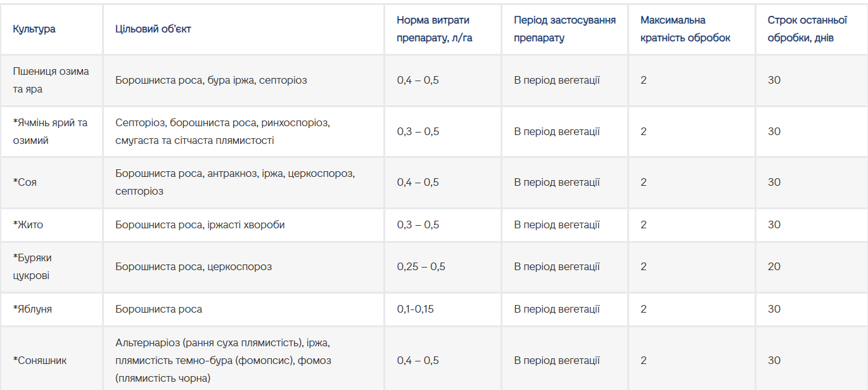Click 'Борошниста роса, церкоспороз' cell

[243, 266]
